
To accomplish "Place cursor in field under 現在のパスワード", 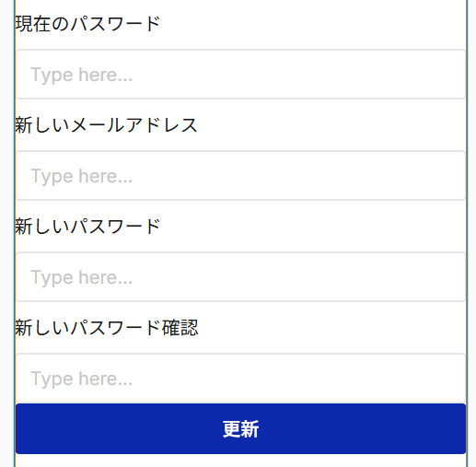I will pyautogui.click(x=240, y=75).
